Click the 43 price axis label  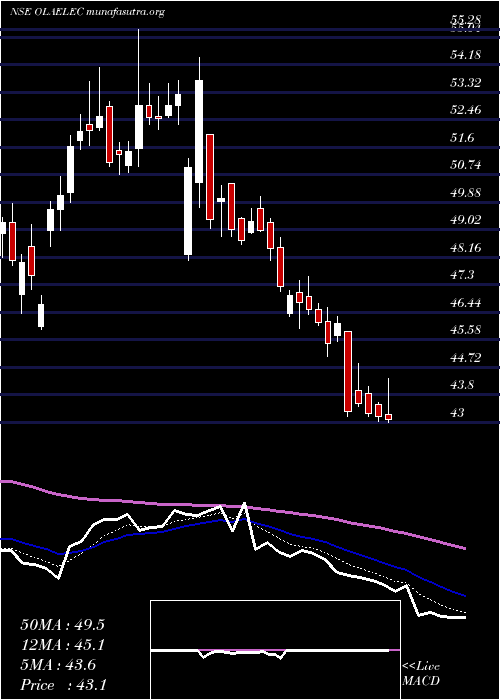point(458,412)
